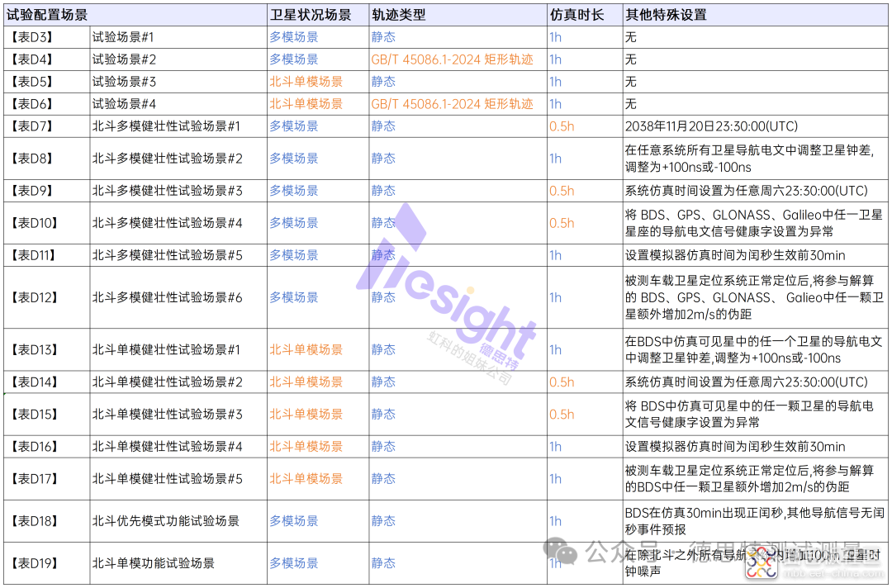Click the 仿真时长 column header
This screenshot has width=892, height=588.
pyautogui.click(x=585, y=15)
